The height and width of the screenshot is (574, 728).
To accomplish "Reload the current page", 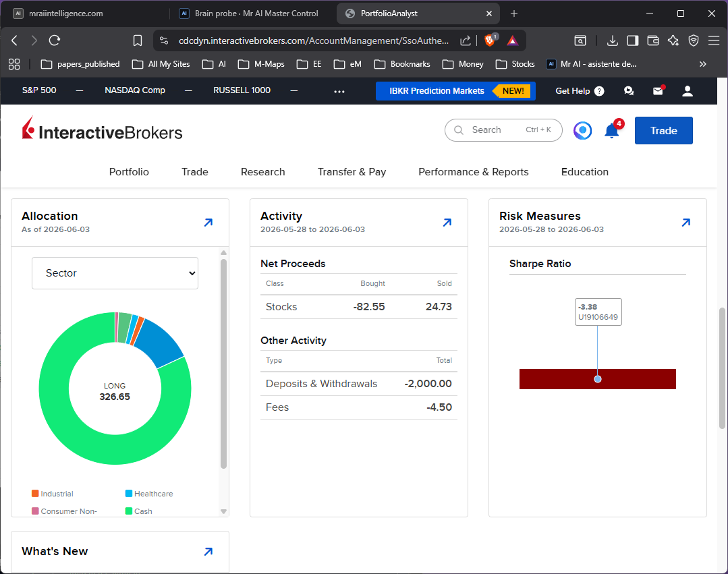I will (55, 40).
